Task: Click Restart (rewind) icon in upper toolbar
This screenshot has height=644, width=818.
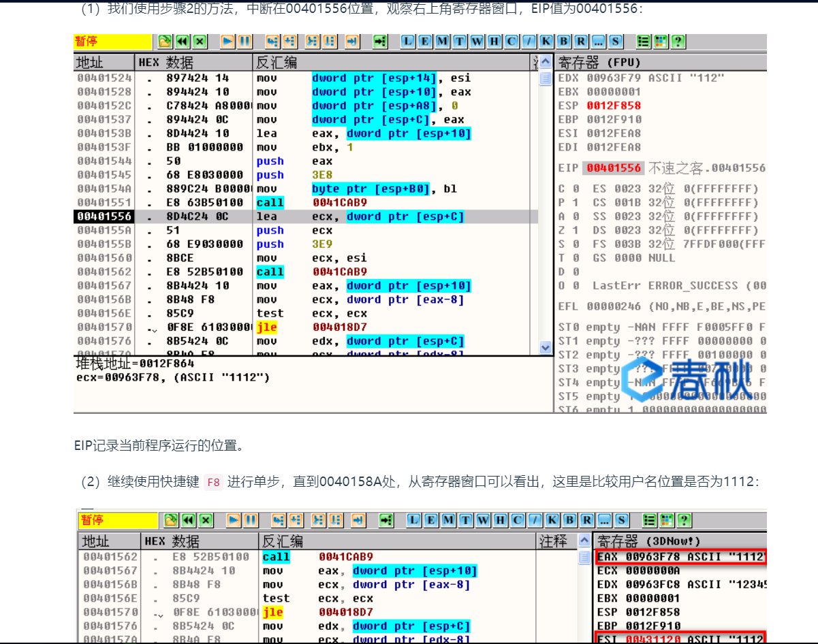Action: [x=182, y=42]
